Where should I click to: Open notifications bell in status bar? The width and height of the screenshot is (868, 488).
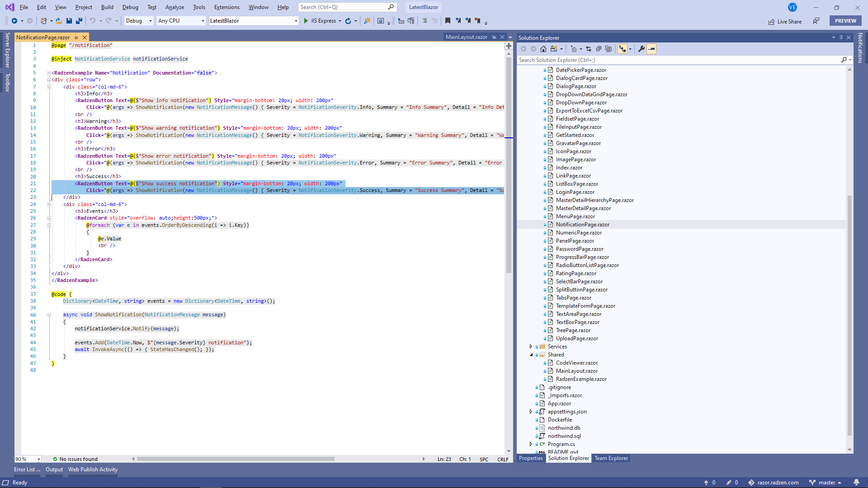point(856,482)
